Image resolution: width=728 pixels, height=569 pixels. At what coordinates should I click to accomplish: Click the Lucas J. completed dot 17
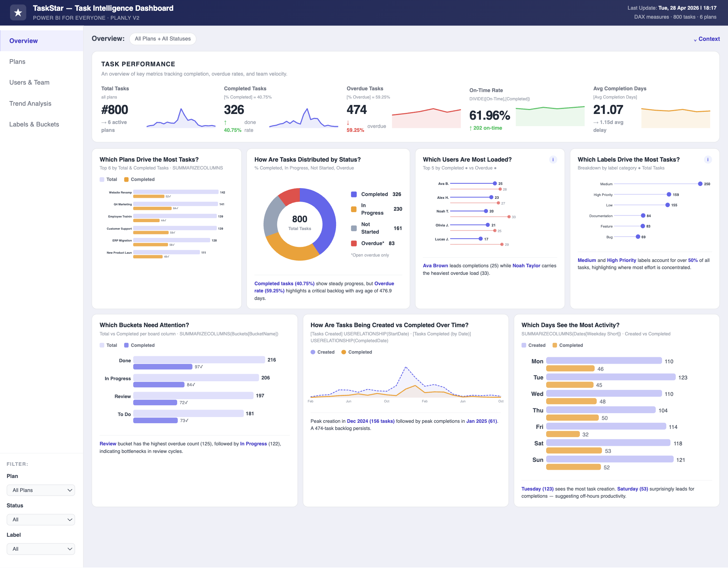(x=481, y=239)
